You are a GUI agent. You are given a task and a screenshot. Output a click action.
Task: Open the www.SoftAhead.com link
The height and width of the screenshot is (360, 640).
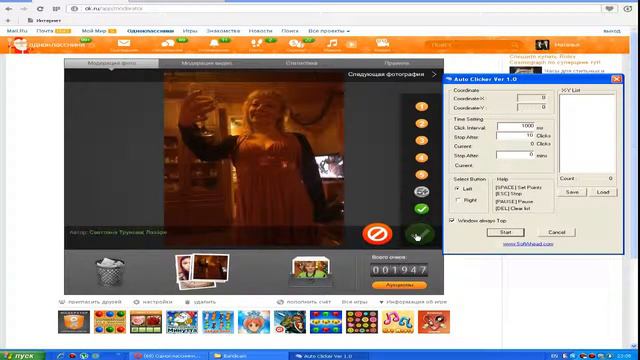(528, 244)
